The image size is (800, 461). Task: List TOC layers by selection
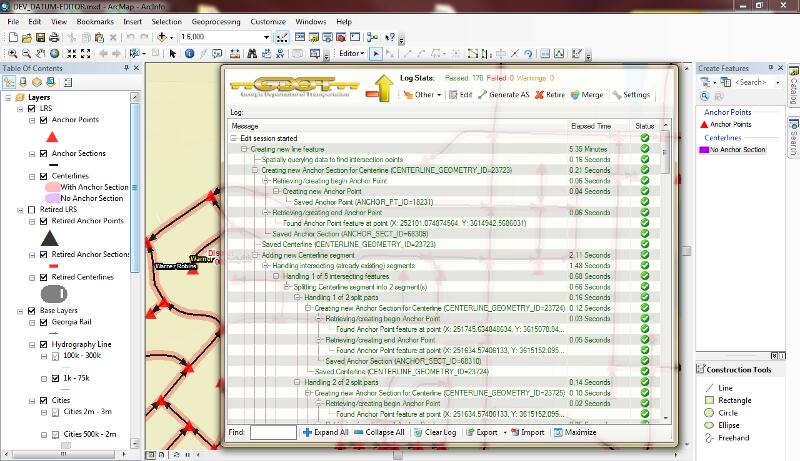51,82
